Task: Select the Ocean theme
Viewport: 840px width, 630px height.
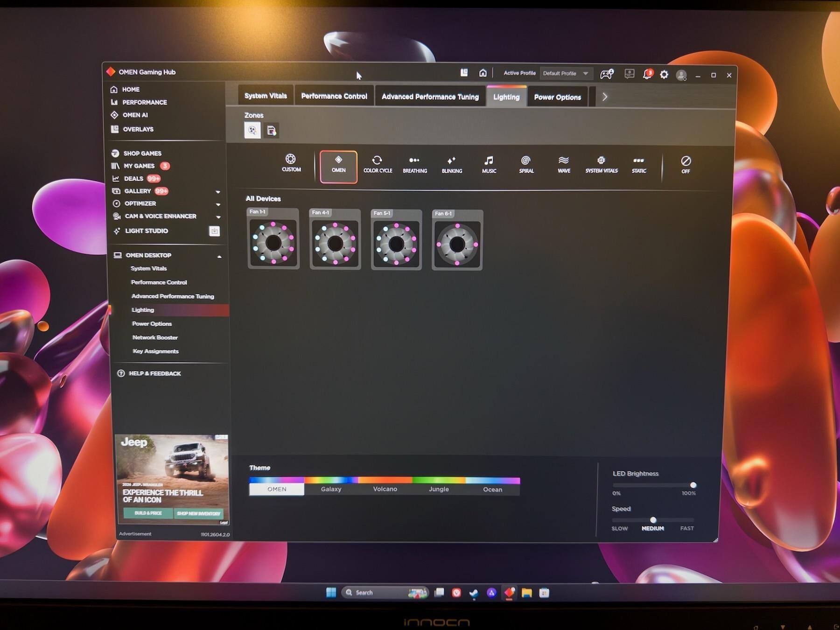Action: click(x=493, y=490)
